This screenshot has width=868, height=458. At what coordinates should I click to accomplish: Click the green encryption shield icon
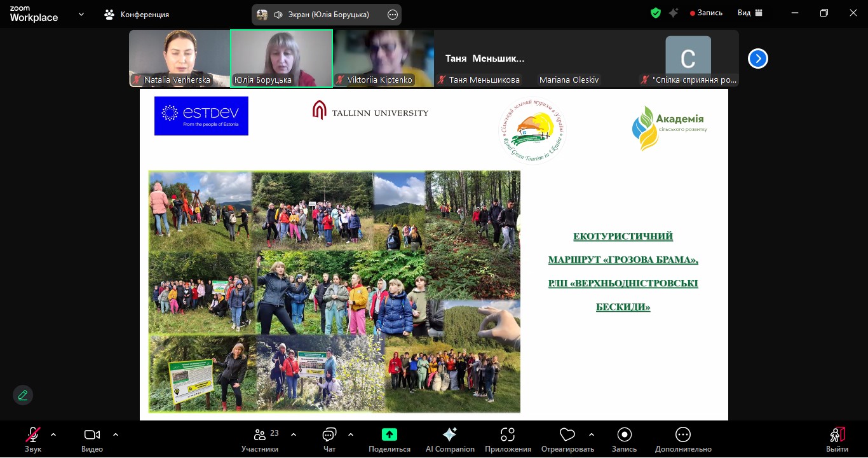coord(656,13)
